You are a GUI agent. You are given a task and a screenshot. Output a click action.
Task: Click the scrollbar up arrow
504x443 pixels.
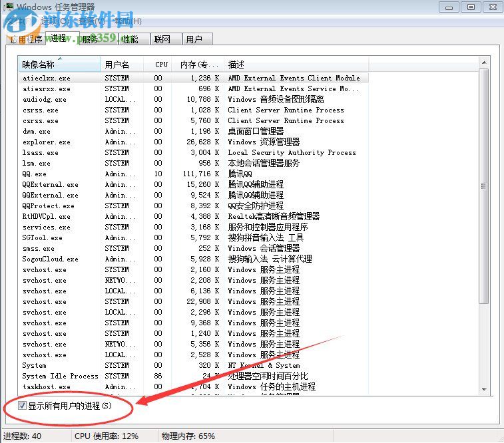tap(484, 63)
